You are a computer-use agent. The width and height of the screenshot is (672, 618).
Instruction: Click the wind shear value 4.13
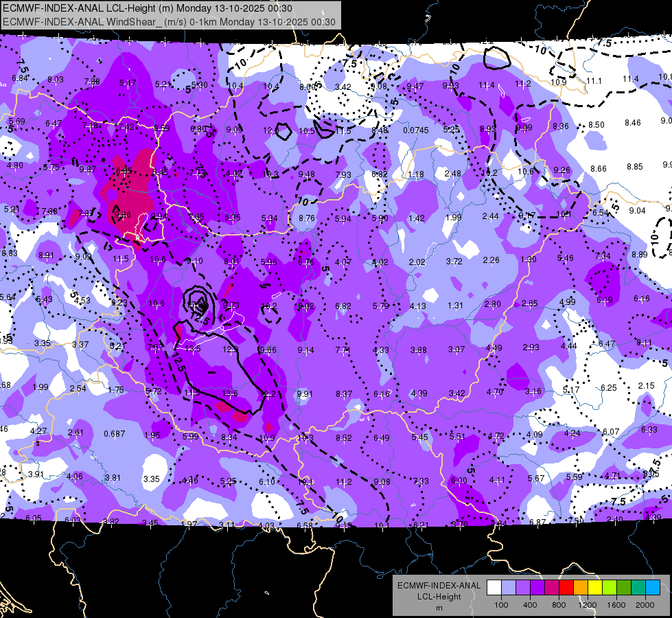click(418, 306)
